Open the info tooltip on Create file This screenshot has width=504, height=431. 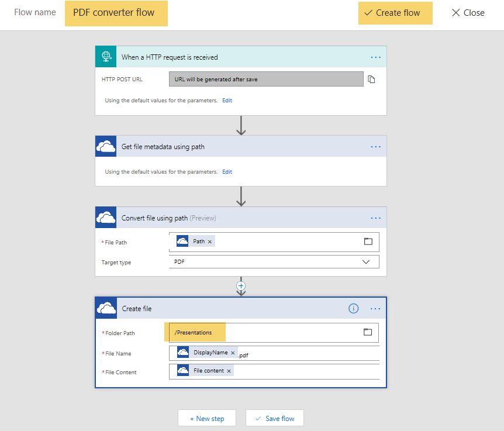(353, 308)
